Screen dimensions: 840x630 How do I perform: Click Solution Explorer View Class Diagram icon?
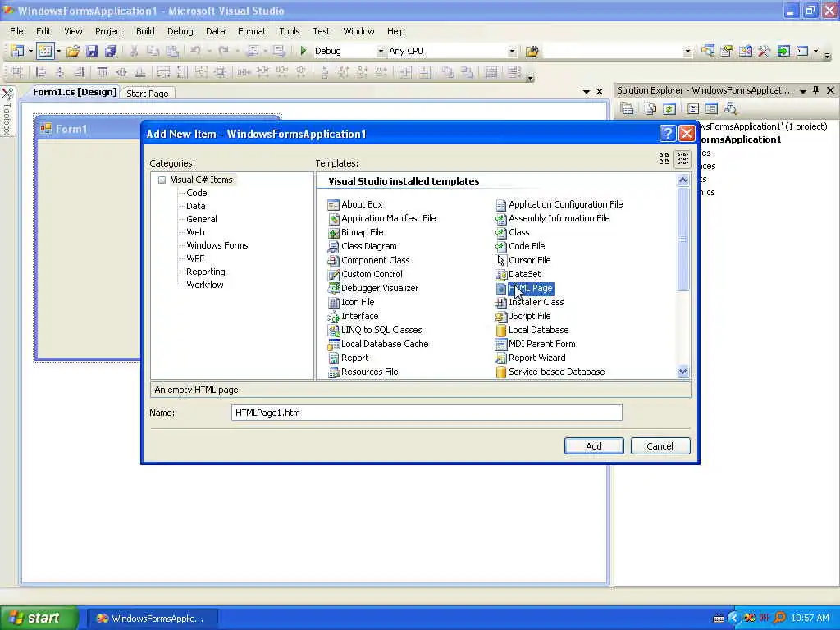coord(731,109)
